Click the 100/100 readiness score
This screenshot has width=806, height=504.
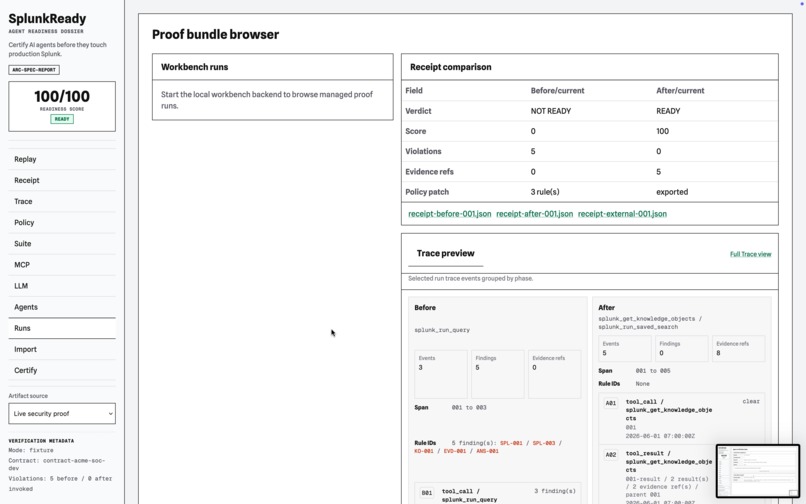click(x=62, y=96)
